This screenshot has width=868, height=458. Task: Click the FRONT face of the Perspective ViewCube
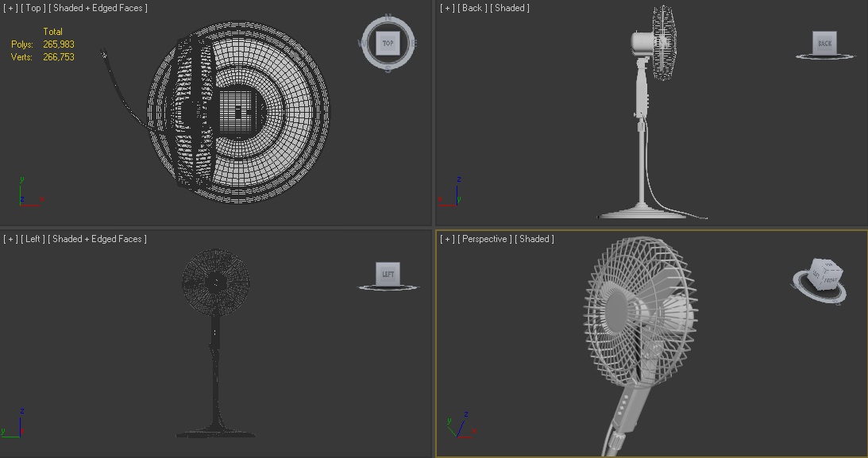830,279
